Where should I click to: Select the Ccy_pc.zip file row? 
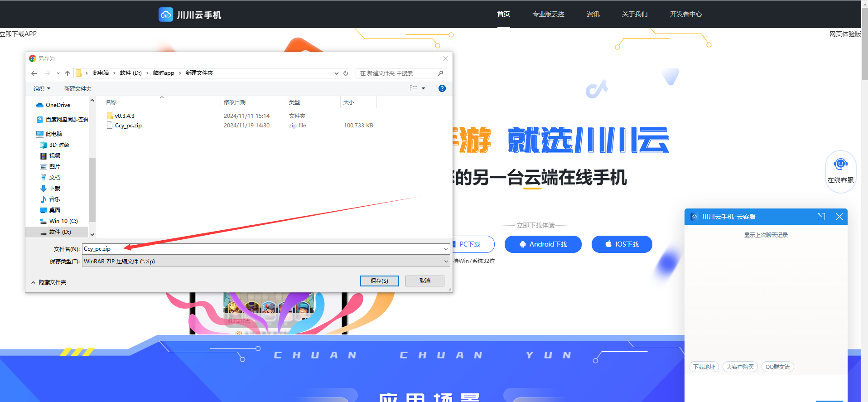(240, 126)
